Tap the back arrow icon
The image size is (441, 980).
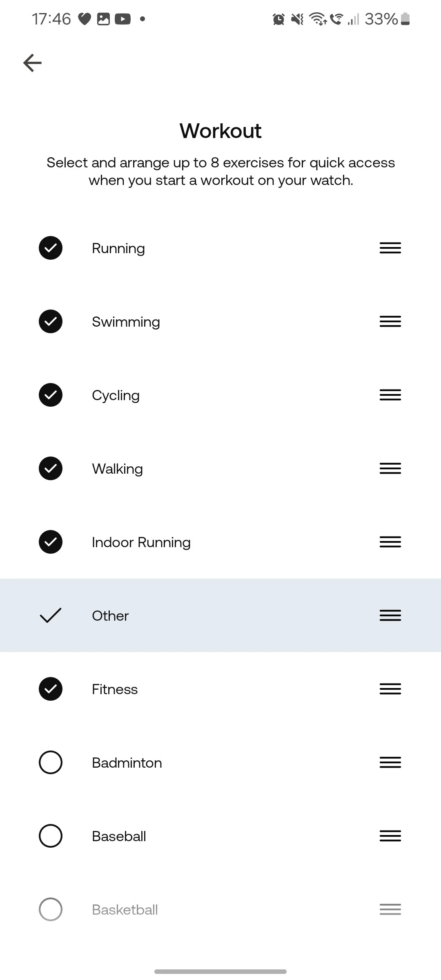(x=33, y=63)
